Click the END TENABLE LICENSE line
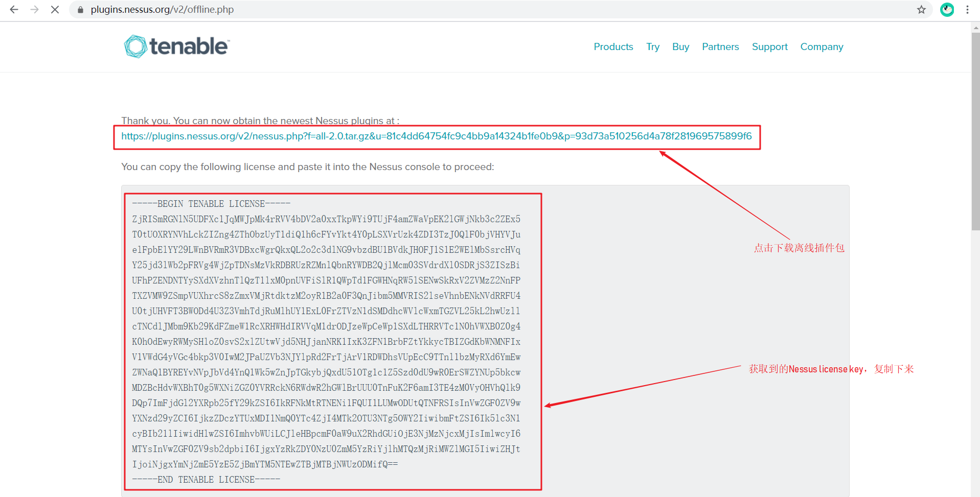This screenshot has height=497, width=980. pos(206,480)
